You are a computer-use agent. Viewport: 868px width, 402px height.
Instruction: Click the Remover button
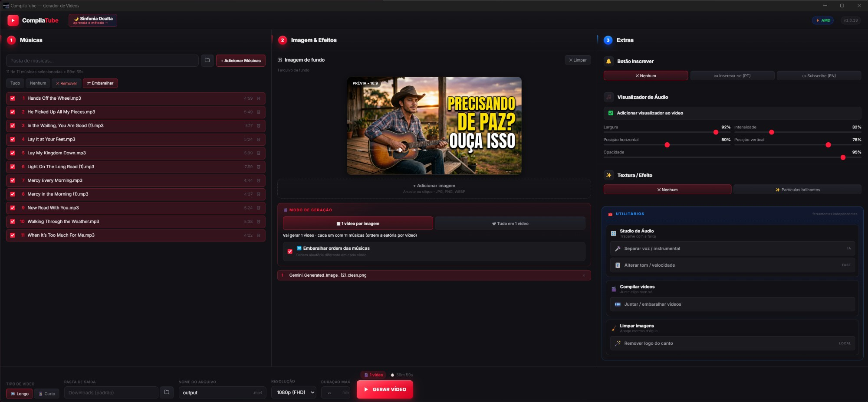tap(66, 83)
